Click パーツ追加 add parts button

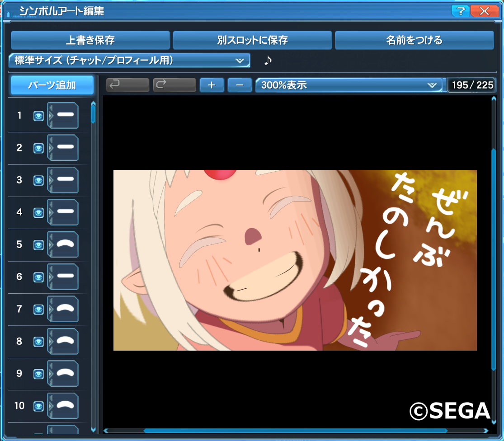52,85
